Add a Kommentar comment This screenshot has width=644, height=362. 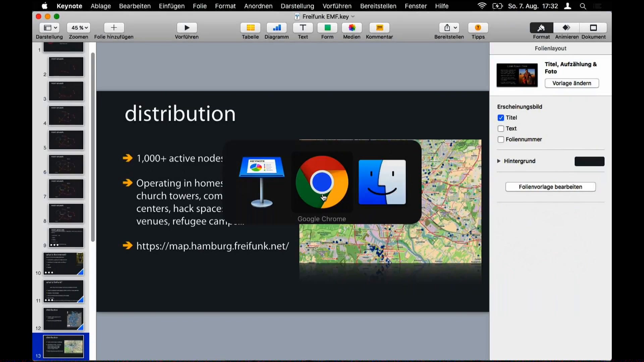pyautogui.click(x=379, y=27)
